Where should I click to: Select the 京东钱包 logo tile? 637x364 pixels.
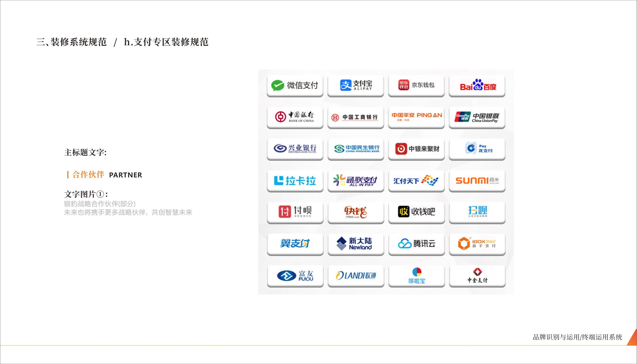tap(416, 86)
